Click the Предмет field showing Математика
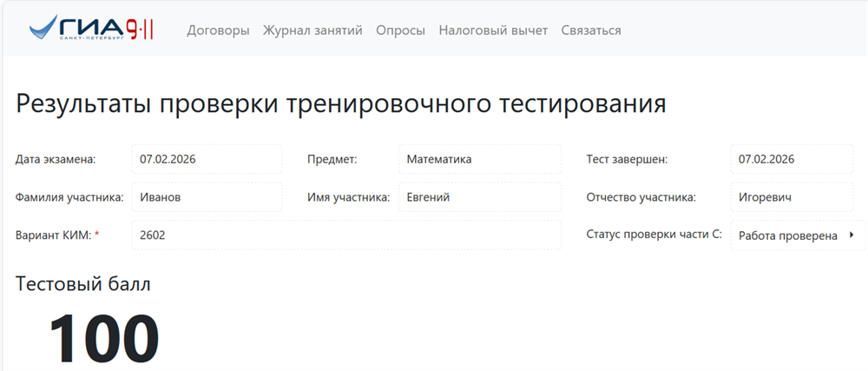 [480, 160]
